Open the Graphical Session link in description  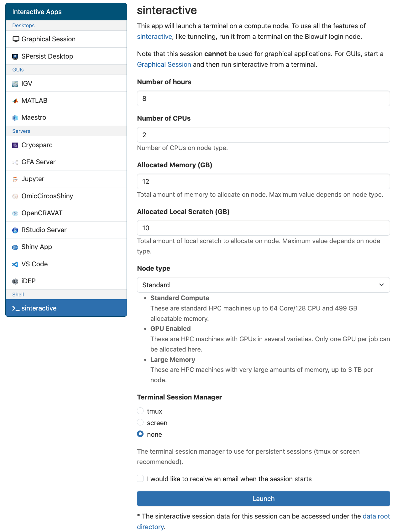point(164,65)
